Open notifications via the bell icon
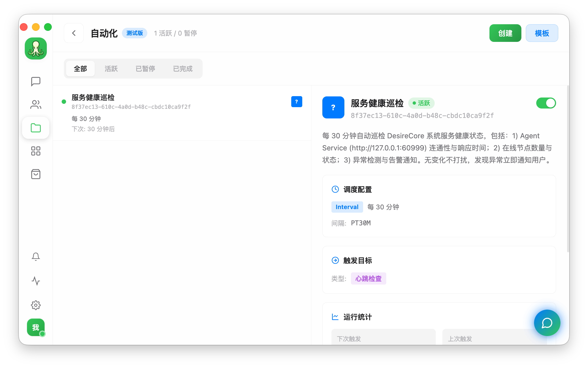588x368 pixels. click(x=36, y=257)
